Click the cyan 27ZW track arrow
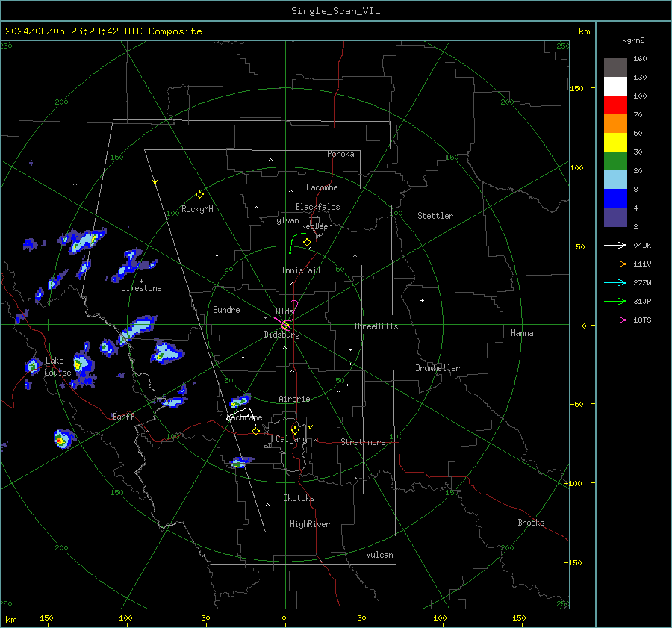This screenshot has height=628, width=672. click(615, 282)
